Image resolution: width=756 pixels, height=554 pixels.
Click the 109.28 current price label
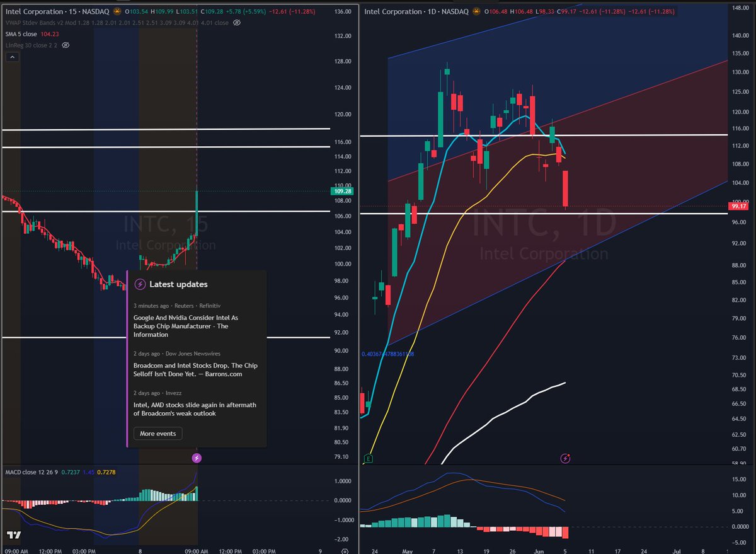coord(343,191)
